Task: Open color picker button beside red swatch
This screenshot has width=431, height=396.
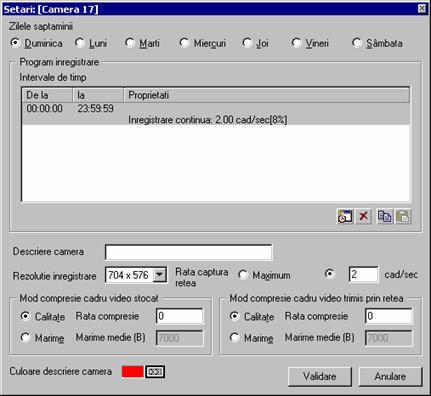Action: coord(155,372)
